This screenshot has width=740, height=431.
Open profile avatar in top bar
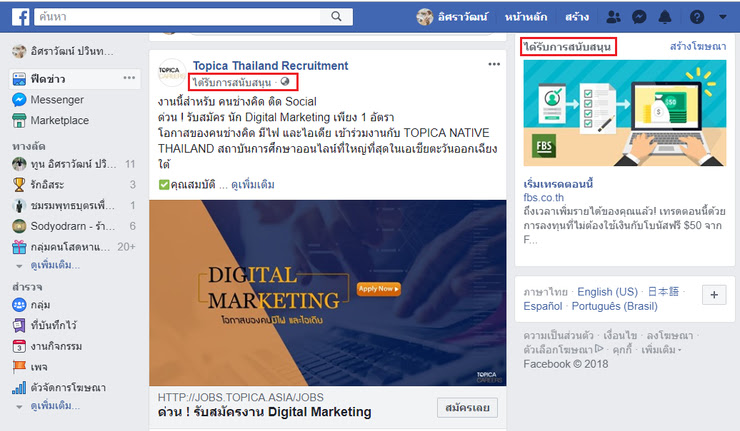(x=425, y=17)
